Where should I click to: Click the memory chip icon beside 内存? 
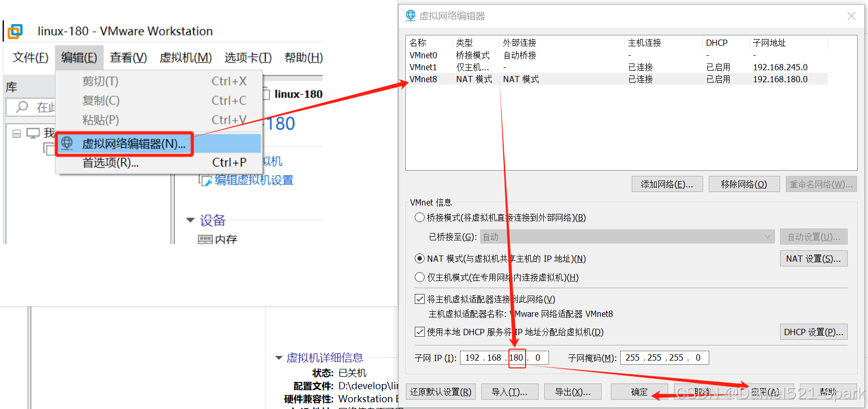pyautogui.click(x=205, y=239)
